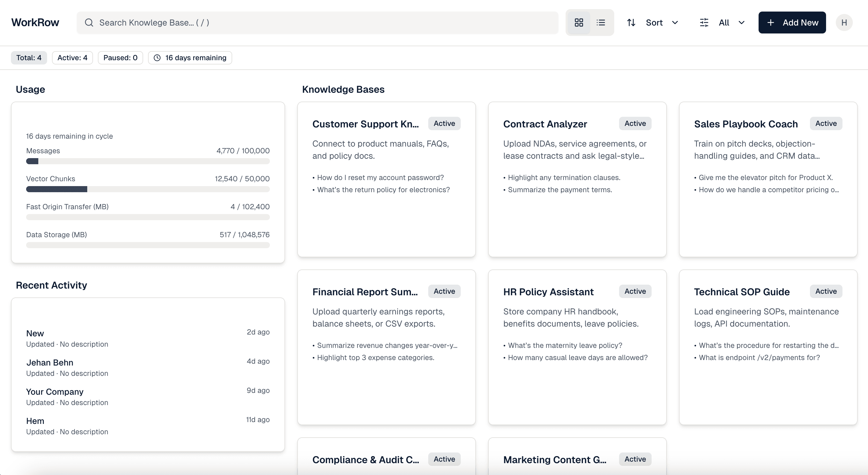This screenshot has width=868, height=475.
Task: Open the H user avatar menu
Action: pos(844,23)
